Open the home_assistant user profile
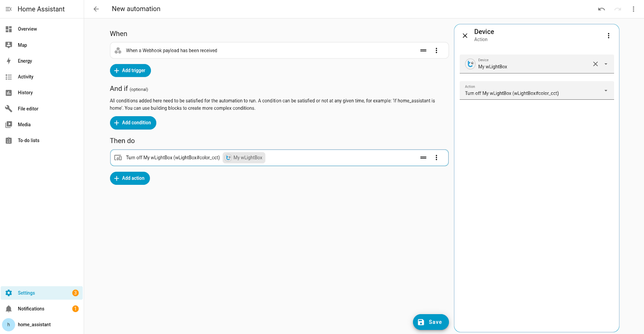Image resolution: width=644 pixels, height=334 pixels. point(42,325)
